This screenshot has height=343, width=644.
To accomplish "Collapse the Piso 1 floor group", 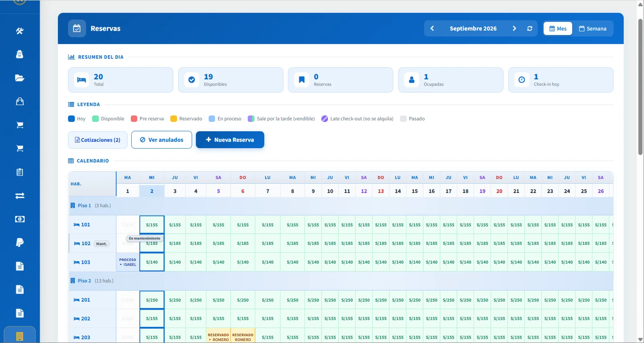I will (341, 205).
